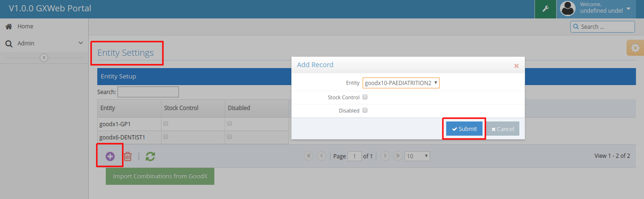Go to the last page of grid
Viewport: 644px width, 199px height.
tap(398, 156)
